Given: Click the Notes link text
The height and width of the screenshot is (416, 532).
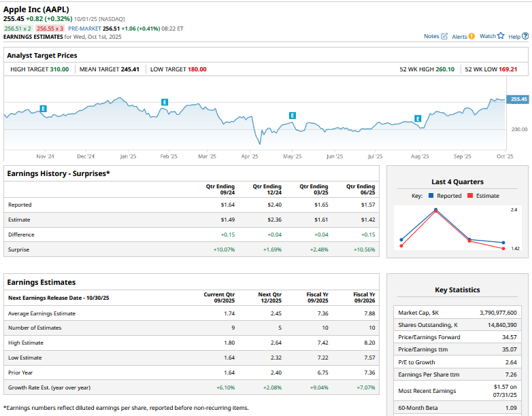Looking at the screenshot, I should coord(431,36).
